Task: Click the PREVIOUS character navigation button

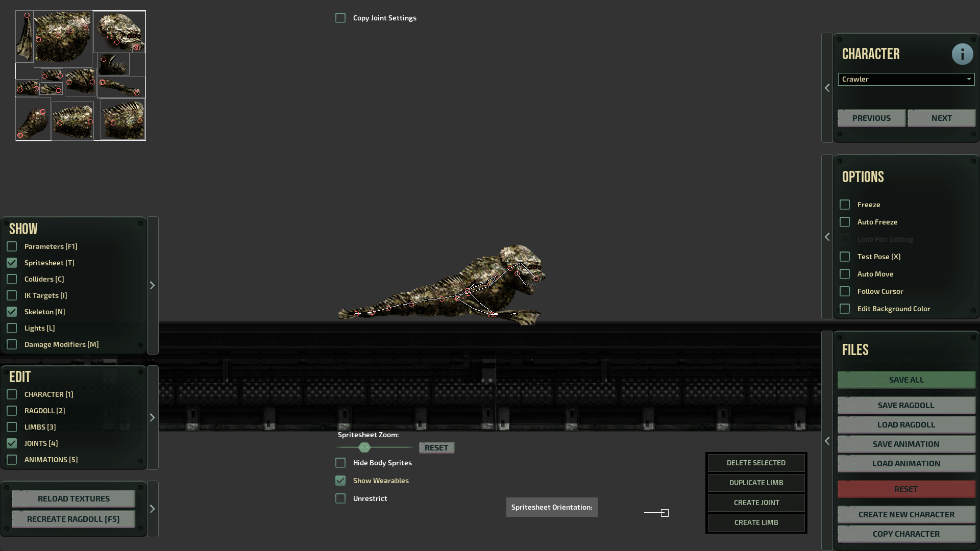Action: tap(871, 118)
